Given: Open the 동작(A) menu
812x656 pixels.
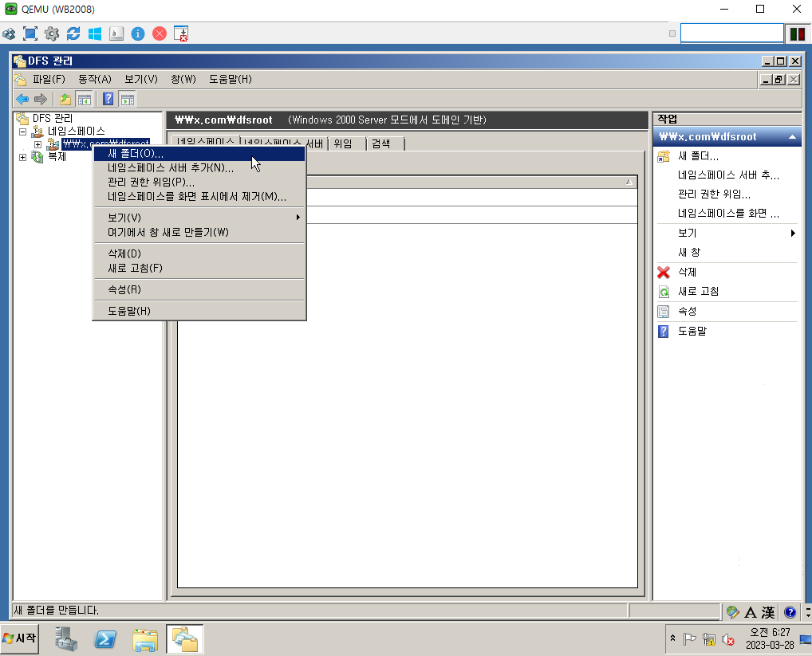Looking at the screenshot, I should click(95, 79).
